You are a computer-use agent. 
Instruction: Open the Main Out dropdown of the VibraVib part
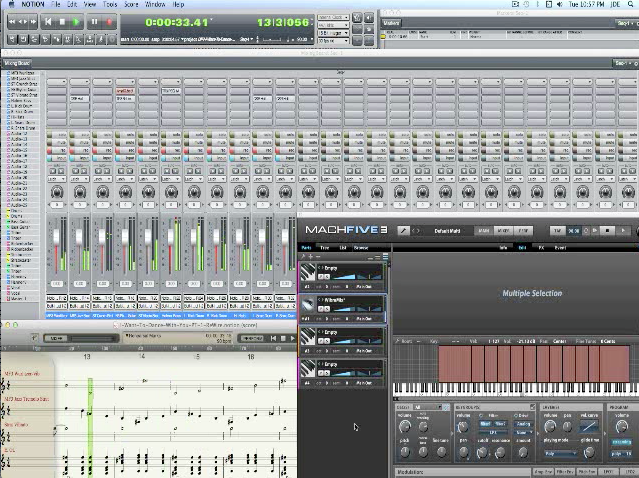point(364,319)
